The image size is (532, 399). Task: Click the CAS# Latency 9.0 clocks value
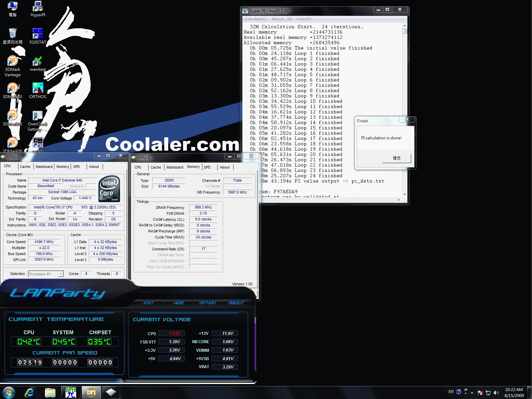point(203,219)
